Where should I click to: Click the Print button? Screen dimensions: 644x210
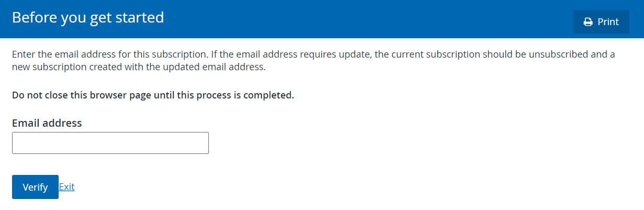[601, 22]
